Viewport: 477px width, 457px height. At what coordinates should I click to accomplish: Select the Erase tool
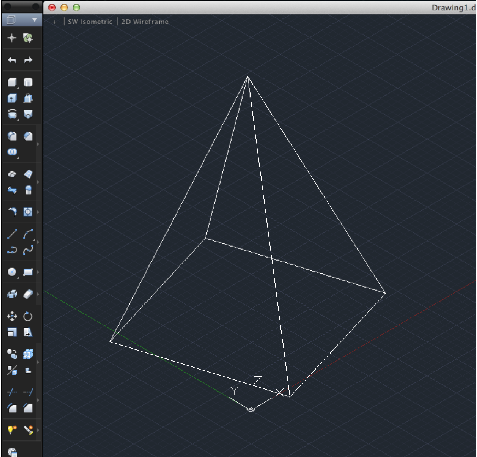pyautogui.click(x=28, y=294)
